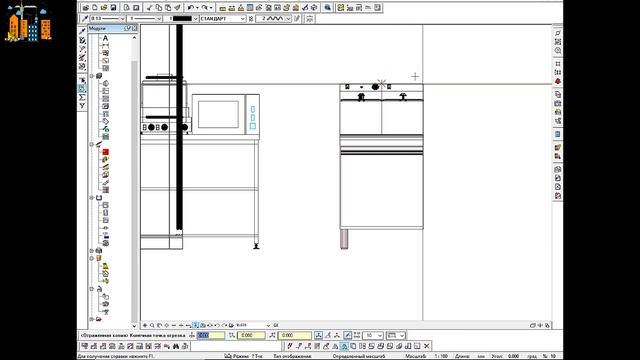Viewport: 640px width, 360px height.
Task: Open the zigzag hatch pattern dropdown
Action: 288,19
